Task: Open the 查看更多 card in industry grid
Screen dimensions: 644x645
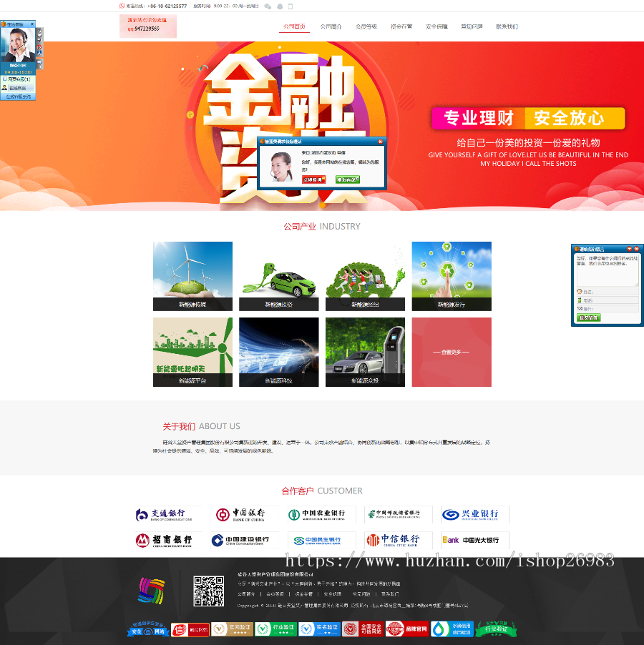Action: tap(452, 351)
